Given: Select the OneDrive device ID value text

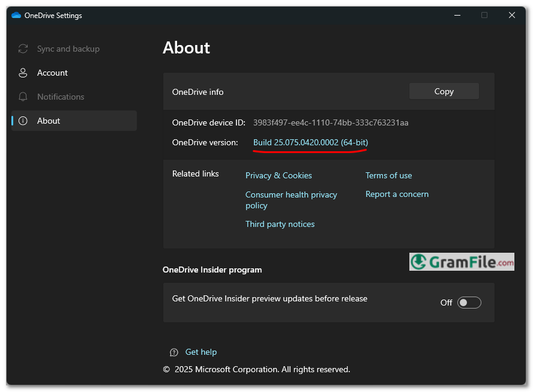Looking at the screenshot, I should pos(331,122).
